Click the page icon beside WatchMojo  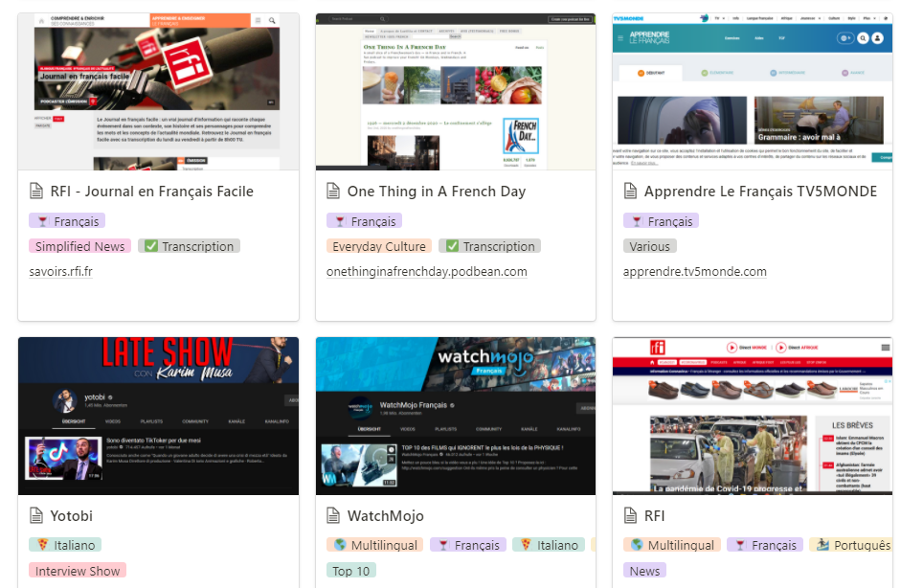(x=333, y=515)
